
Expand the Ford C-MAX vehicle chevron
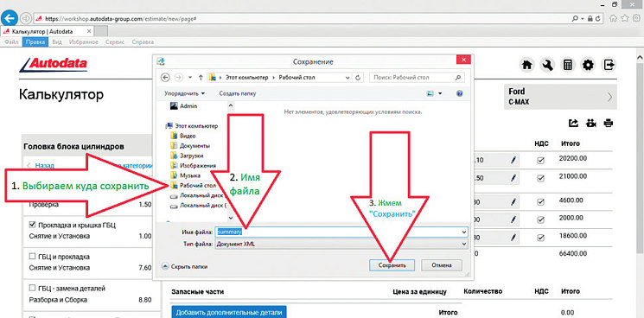pyautogui.click(x=610, y=98)
